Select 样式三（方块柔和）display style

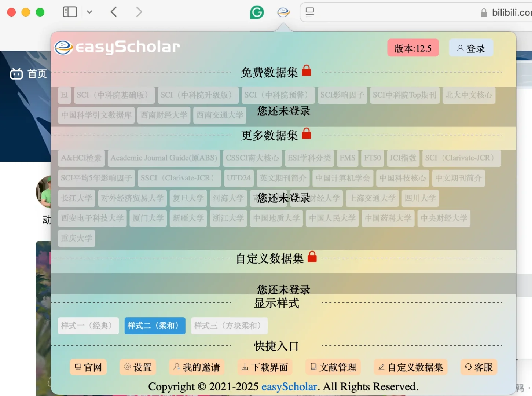click(229, 326)
